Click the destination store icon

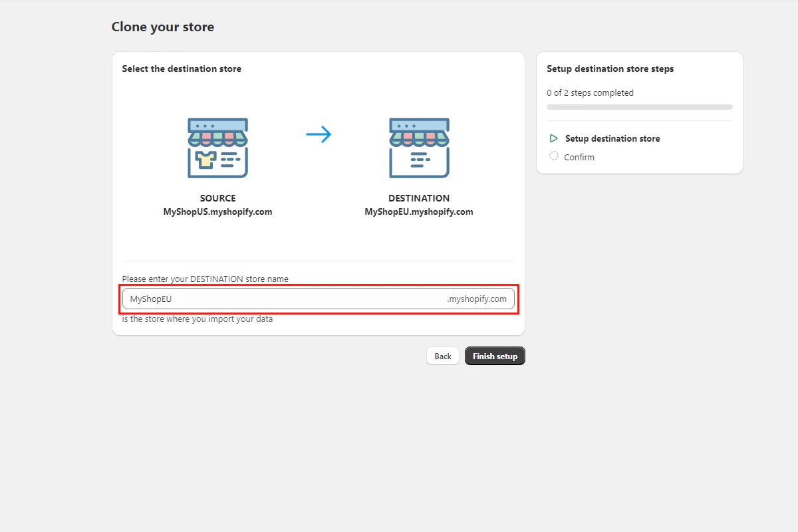[419, 148]
